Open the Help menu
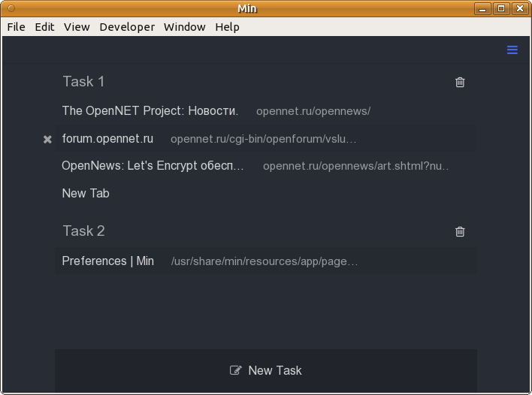Viewport: 532px width, 395px height. 227,27
